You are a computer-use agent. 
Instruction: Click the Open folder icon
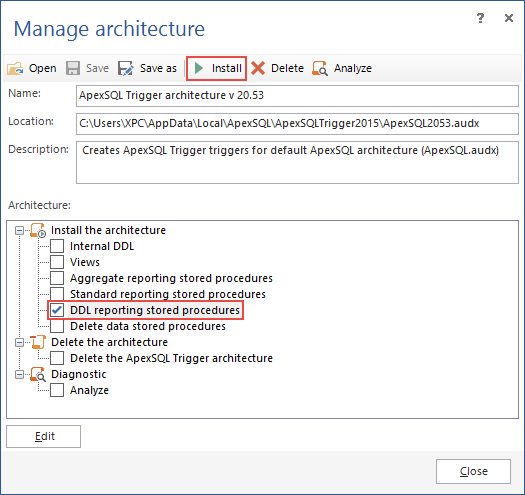pyautogui.click(x=15, y=68)
